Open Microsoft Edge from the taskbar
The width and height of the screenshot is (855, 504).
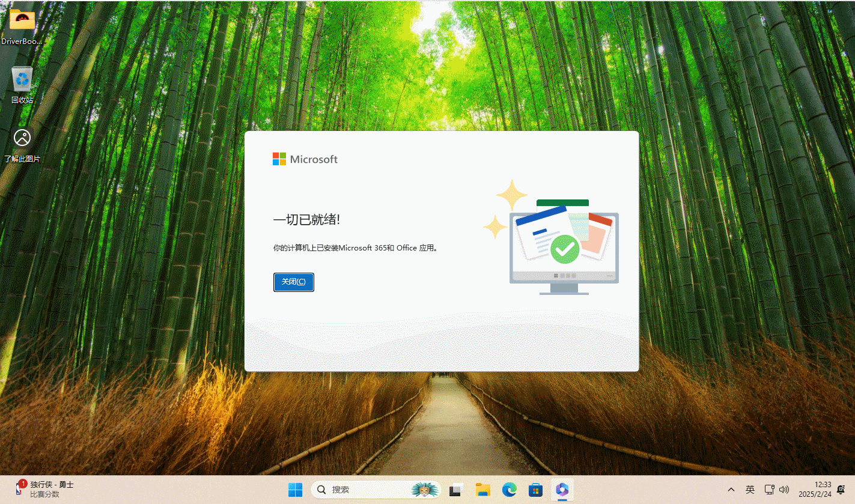click(x=509, y=490)
